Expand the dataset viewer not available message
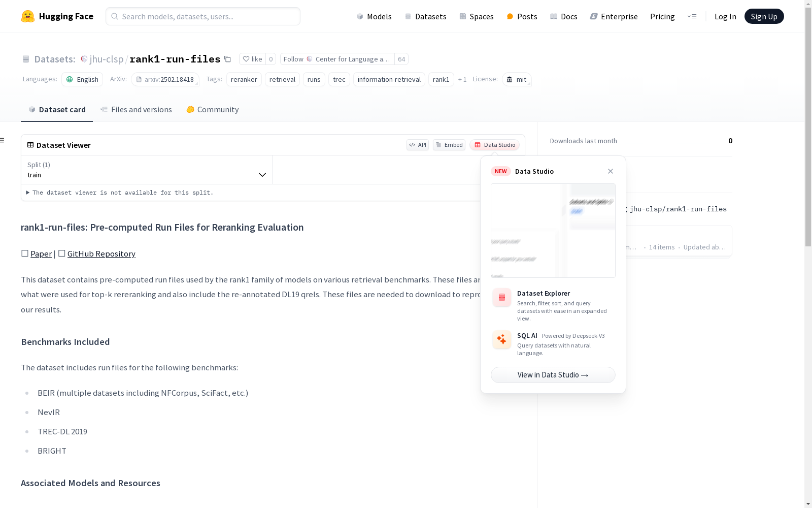The image size is (812, 508). 120,193
